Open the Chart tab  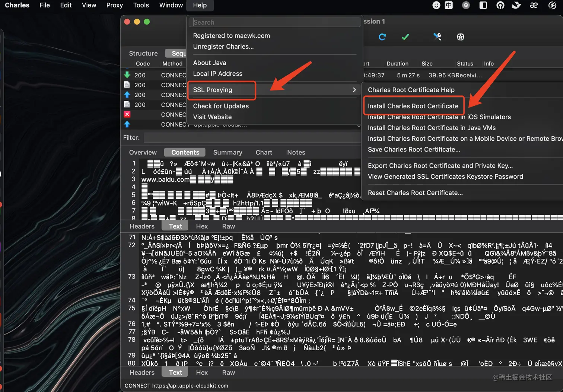264,152
